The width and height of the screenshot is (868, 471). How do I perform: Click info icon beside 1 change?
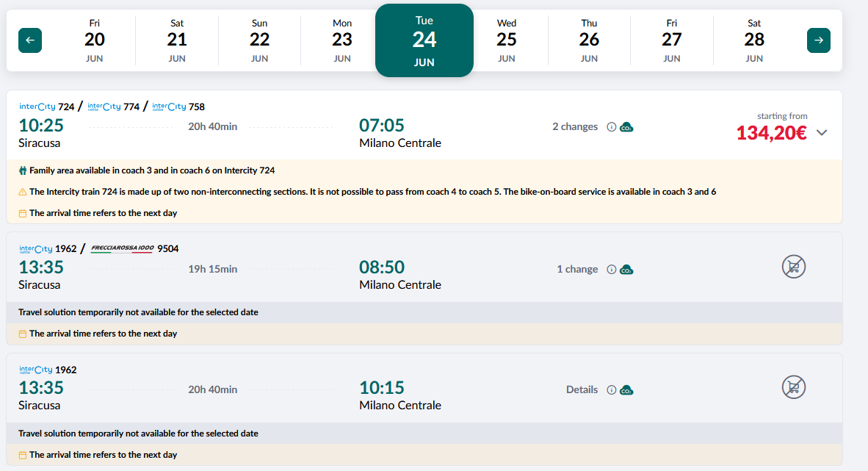click(611, 270)
